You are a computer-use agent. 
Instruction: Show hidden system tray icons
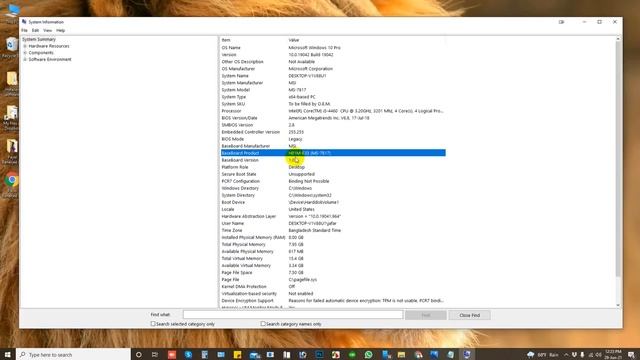tap(566, 355)
